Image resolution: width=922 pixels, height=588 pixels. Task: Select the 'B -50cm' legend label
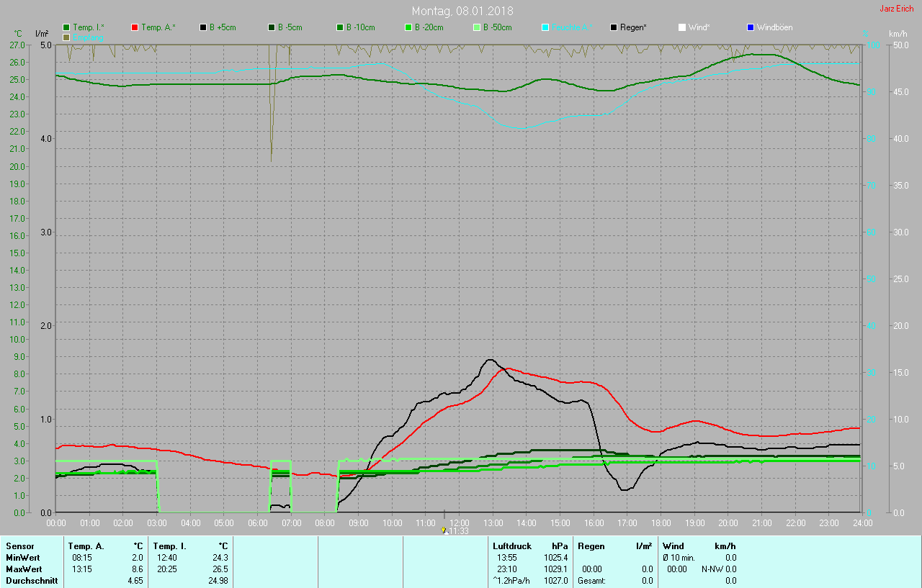(497, 27)
